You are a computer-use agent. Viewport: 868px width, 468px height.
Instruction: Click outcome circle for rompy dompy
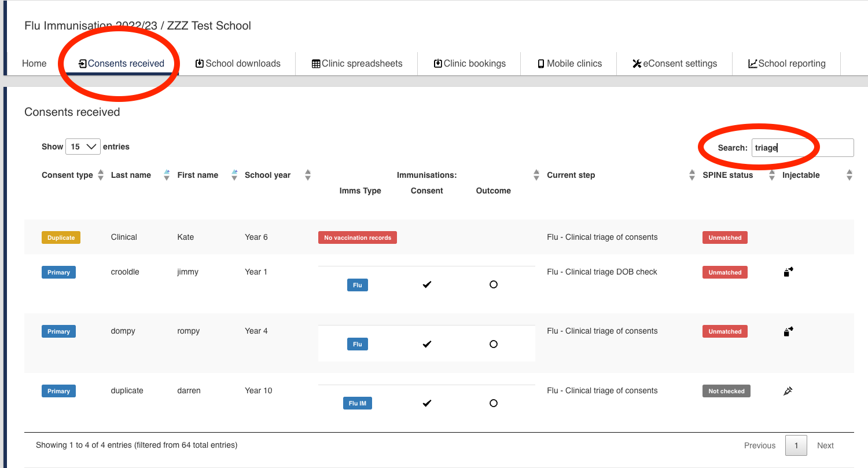click(x=493, y=344)
